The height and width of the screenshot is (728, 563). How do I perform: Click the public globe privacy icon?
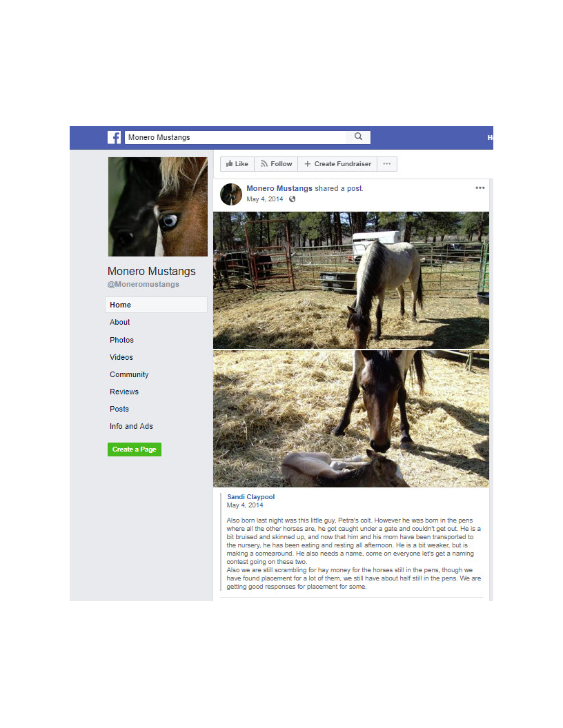pos(292,199)
